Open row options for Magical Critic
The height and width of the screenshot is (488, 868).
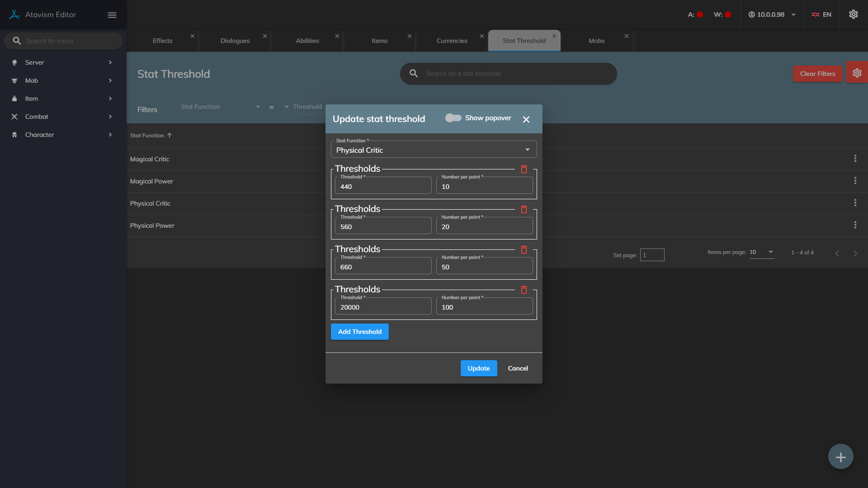tap(855, 159)
